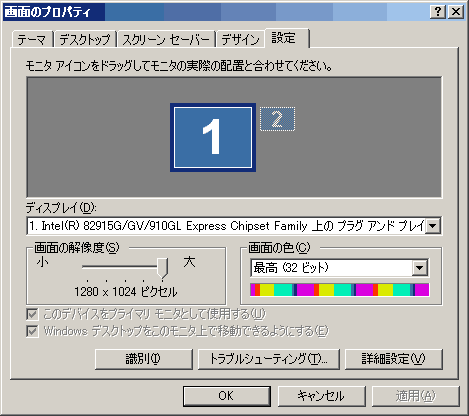Open the スクリーン セーバー tab
Viewport: 469px width, 416px height.
pos(166,40)
